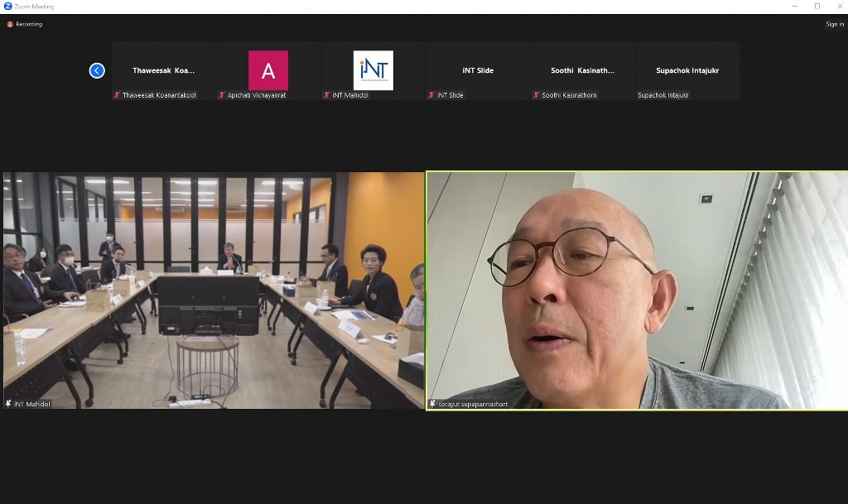Click pin icon beside sarayut supapannachart name
Image resolution: width=848 pixels, height=504 pixels.
pyautogui.click(x=432, y=404)
